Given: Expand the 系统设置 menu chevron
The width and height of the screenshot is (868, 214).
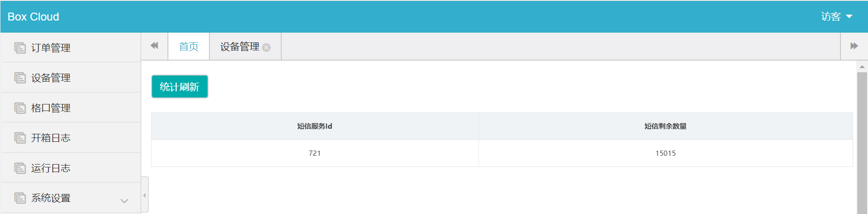Looking at the screenshot, I should point(124,201).
